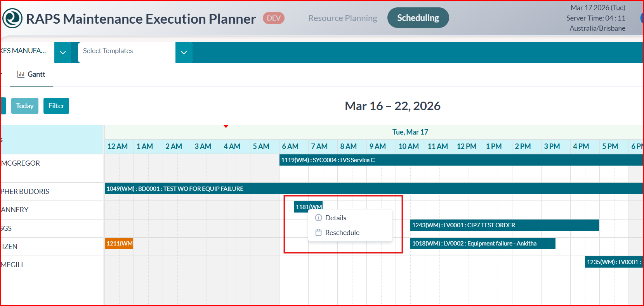Click the Reschedule calendar icon

pos(318,233)
